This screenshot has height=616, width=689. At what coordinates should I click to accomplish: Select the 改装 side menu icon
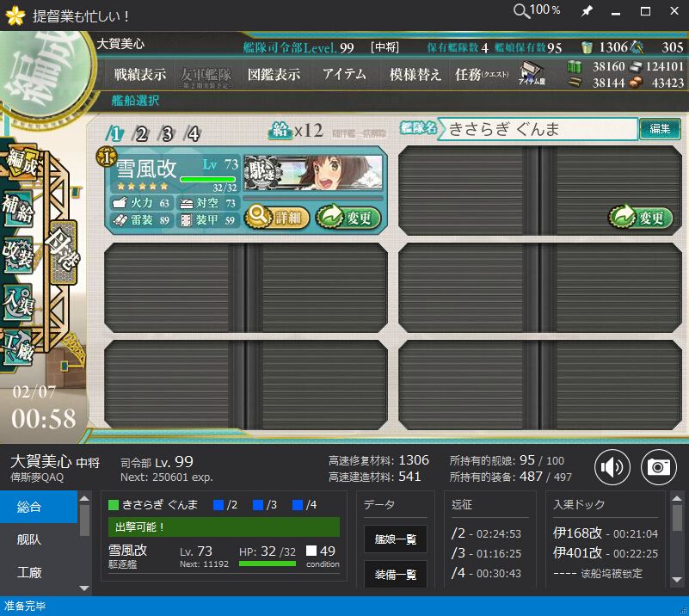[18, 255]
